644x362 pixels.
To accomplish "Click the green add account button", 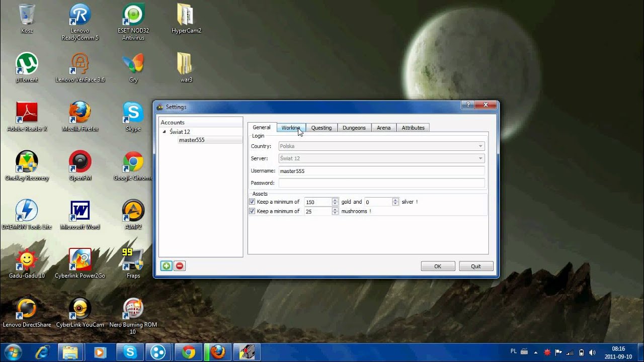I will tap(166, 266).
